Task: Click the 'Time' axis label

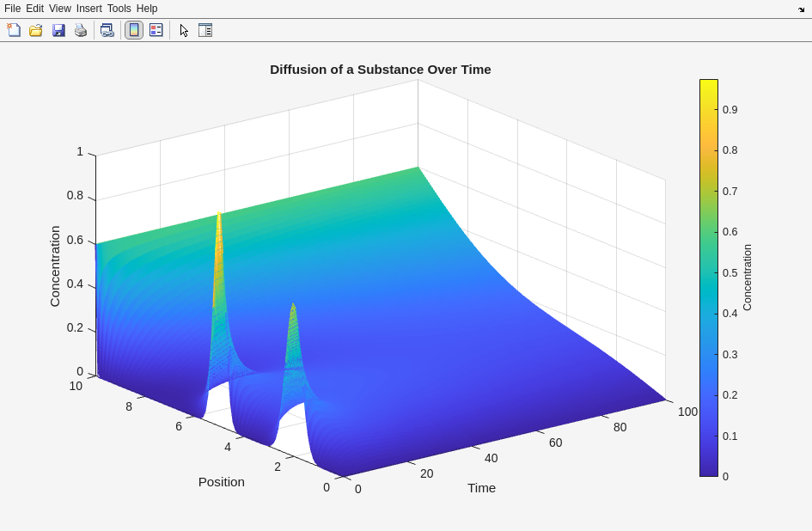Action: click(x=481, y=488)
